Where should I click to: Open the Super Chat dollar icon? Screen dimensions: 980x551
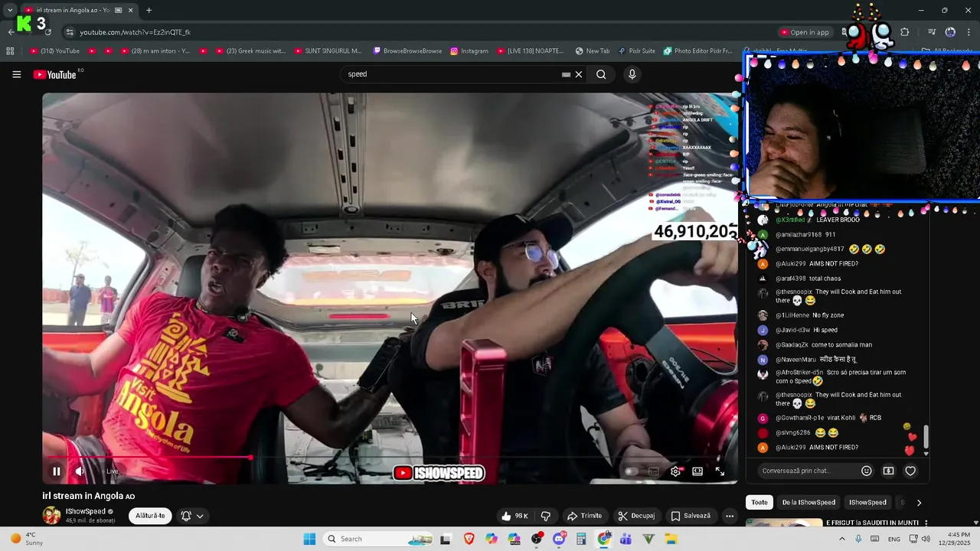tap(888, 471)
